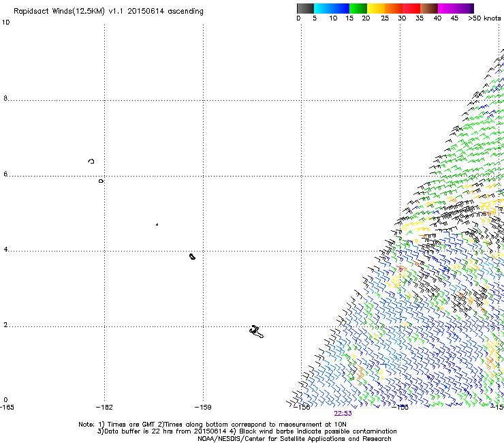Click the 'Times are GMT' note line
Image resolution: width=504 pixels, height=443 pixels.
pos(212,425)
